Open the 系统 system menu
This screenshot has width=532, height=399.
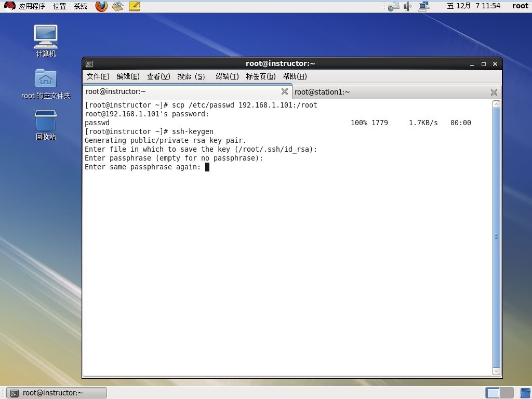pyautogui.click(x=81, y=6)
